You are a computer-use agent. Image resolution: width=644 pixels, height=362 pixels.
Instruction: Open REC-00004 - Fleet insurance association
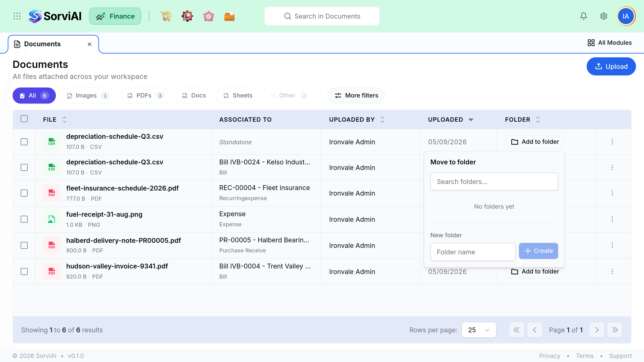pos(264,188)
